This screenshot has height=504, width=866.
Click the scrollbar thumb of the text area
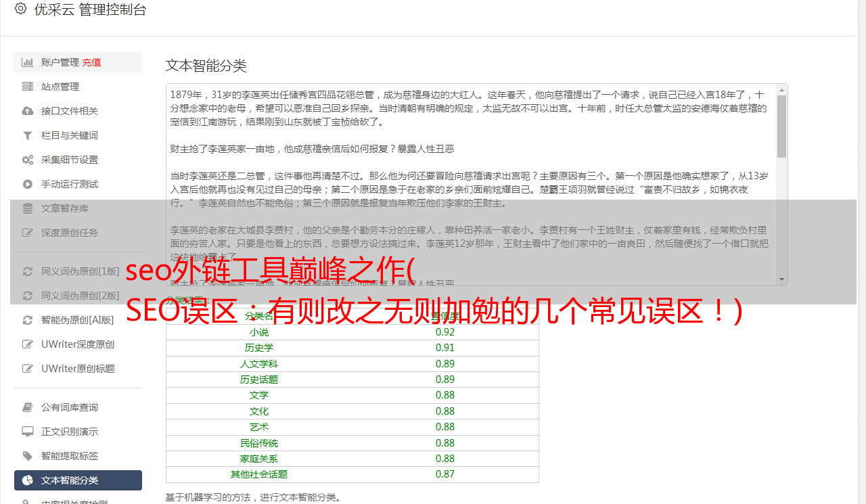click(781, 127)
